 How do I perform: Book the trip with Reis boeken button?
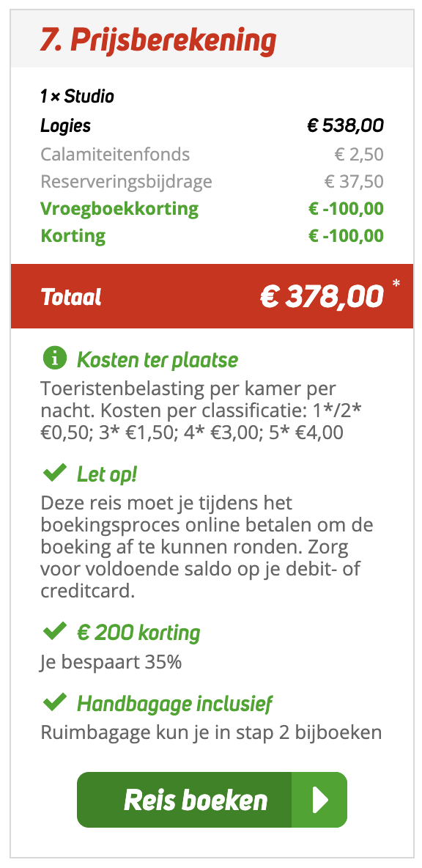pos(212,799)
